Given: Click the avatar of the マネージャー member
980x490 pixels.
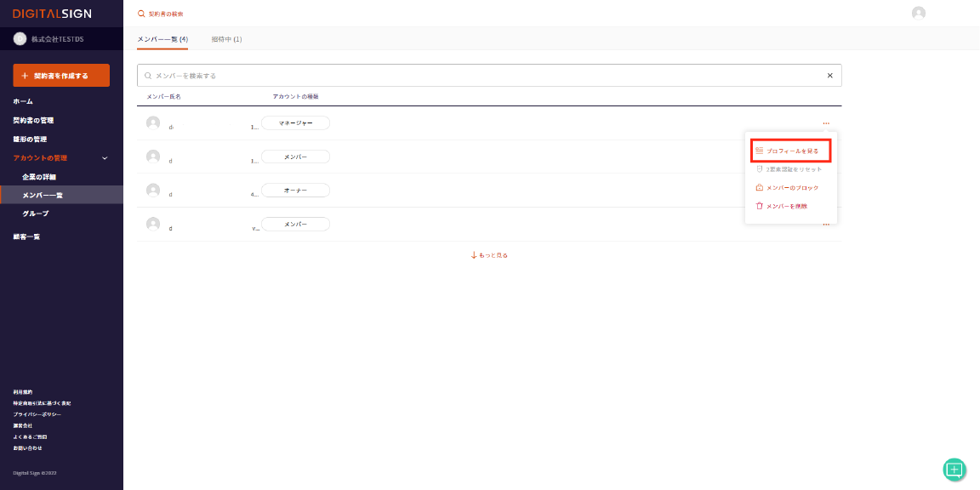Looking at the screenshot, I should point(153,122).
